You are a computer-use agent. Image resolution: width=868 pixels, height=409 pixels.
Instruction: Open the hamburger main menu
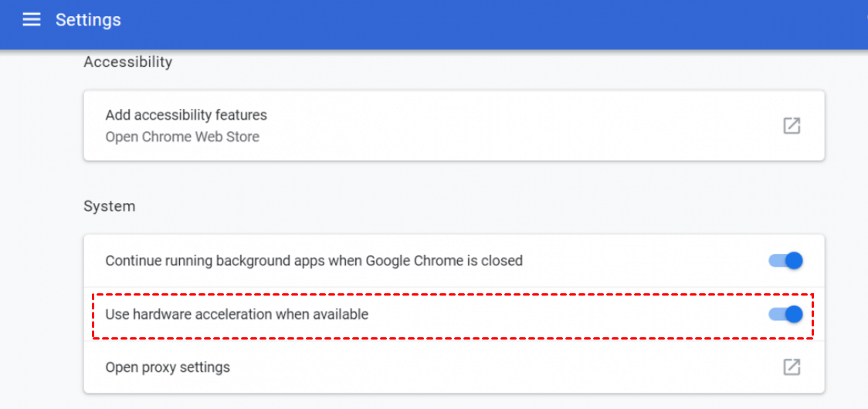click(x=32, y=20)
